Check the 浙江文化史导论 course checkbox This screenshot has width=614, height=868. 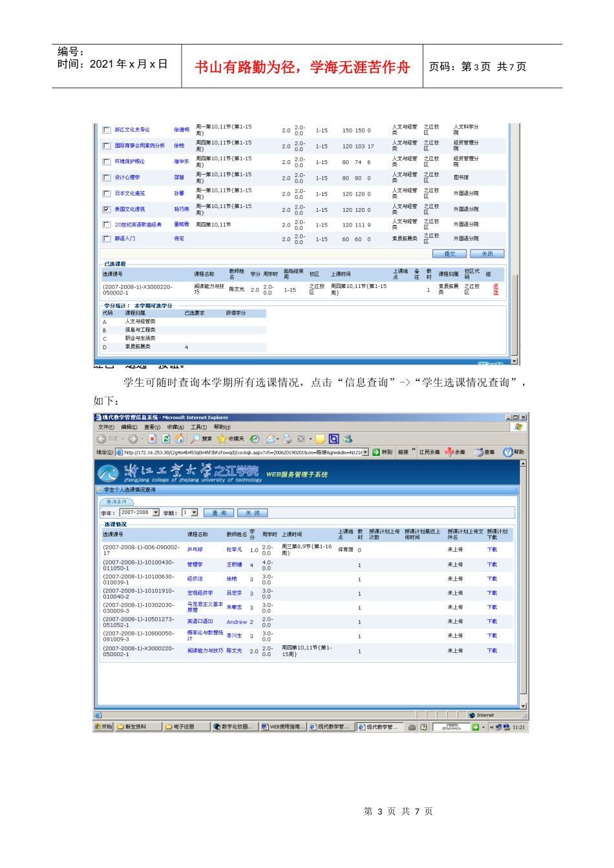tap(107, 130)
